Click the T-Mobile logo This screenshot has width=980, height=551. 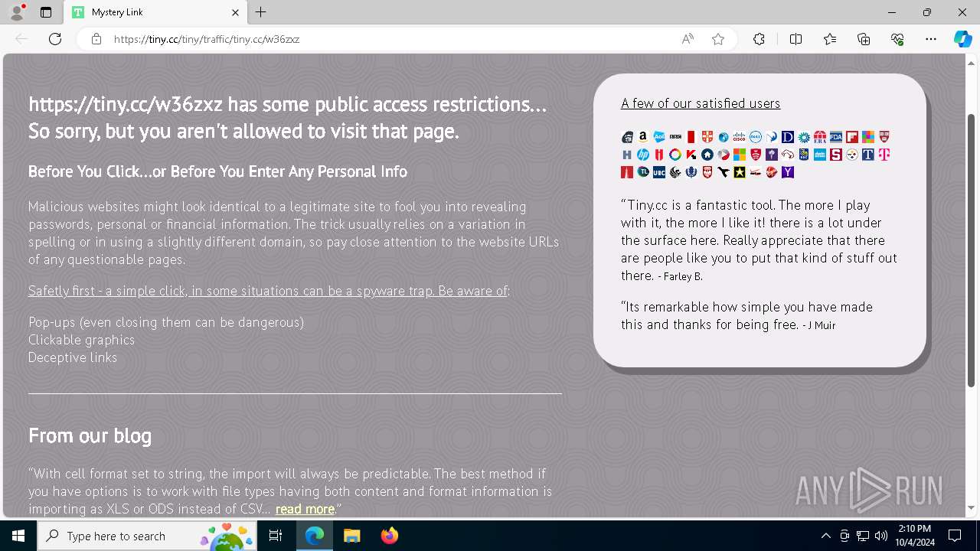coord(884,155)
